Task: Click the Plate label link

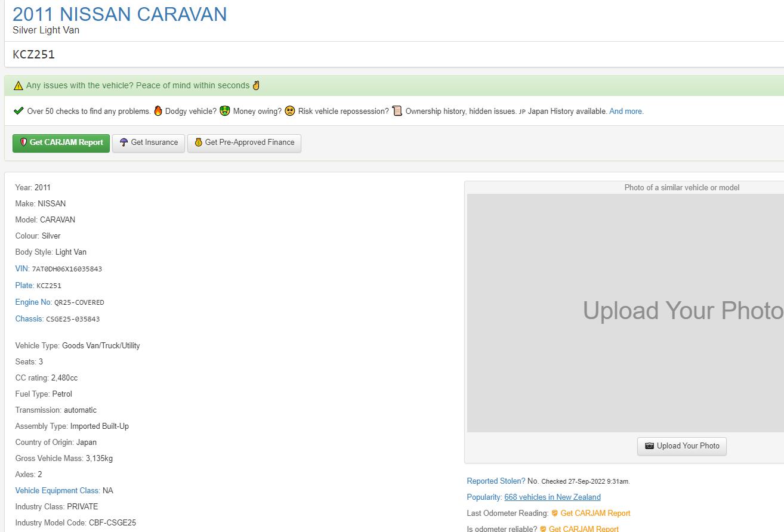Action: [24, 285]
